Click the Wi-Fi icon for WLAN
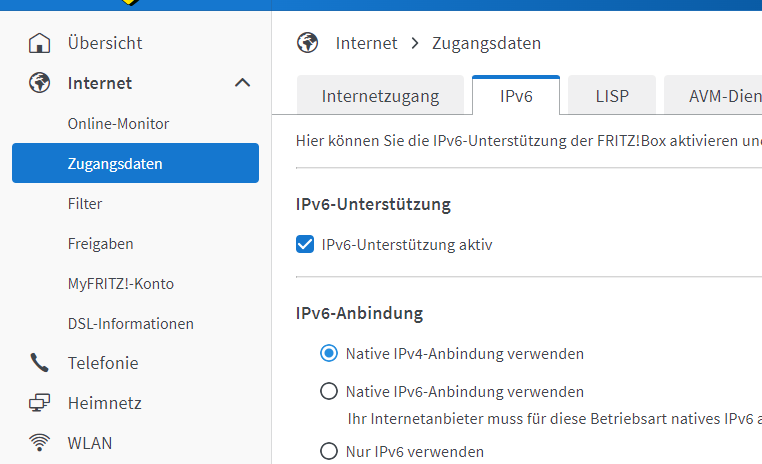The image size is (762, 464). (x=40, y=443)
